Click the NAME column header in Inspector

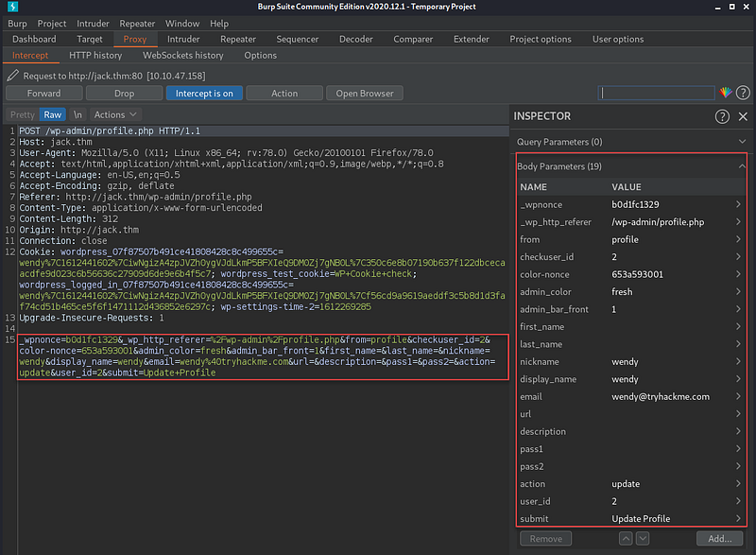coord(533,187)
